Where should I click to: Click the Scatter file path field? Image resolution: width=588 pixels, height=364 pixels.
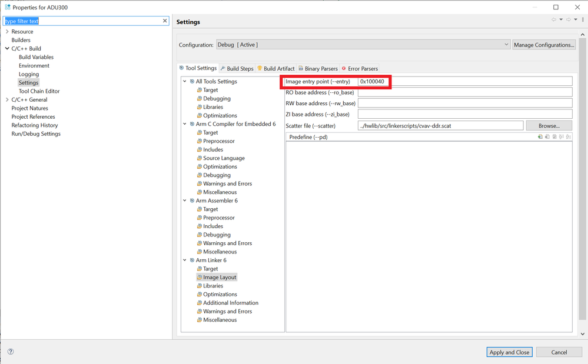coord(441,126)
